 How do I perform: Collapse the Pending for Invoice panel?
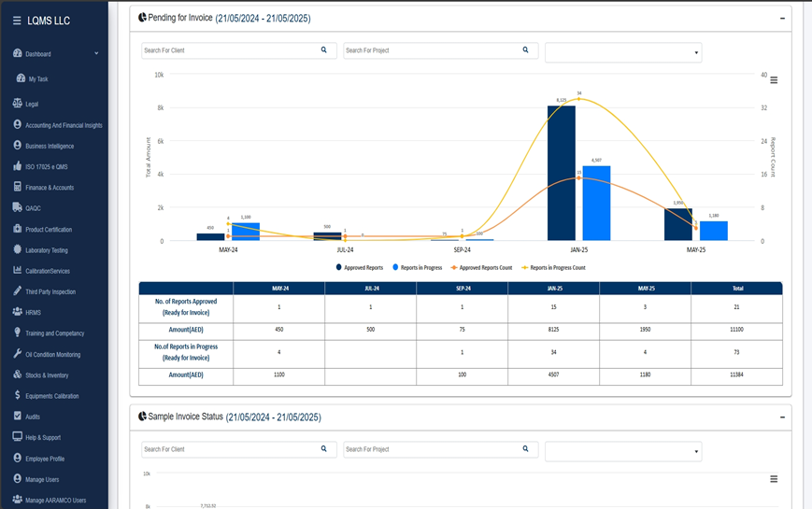pyautogui.click(x=781, y=18)
